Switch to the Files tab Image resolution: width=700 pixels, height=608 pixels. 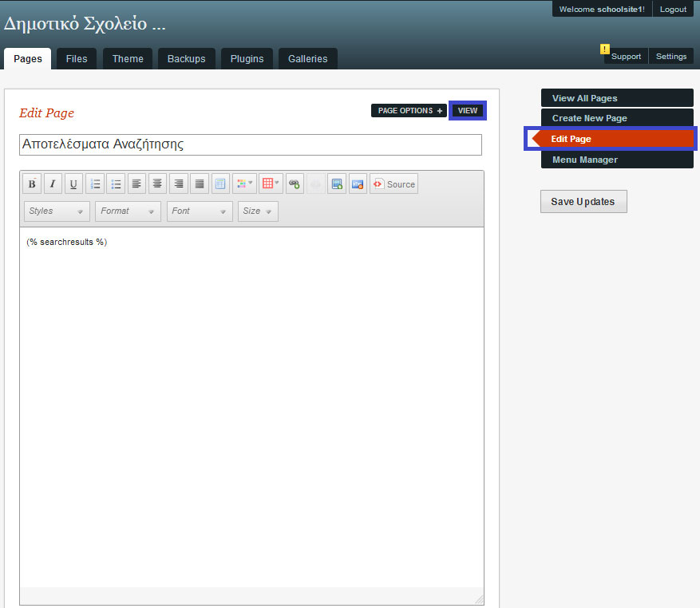pyautogui.click(x=77, y=59)
